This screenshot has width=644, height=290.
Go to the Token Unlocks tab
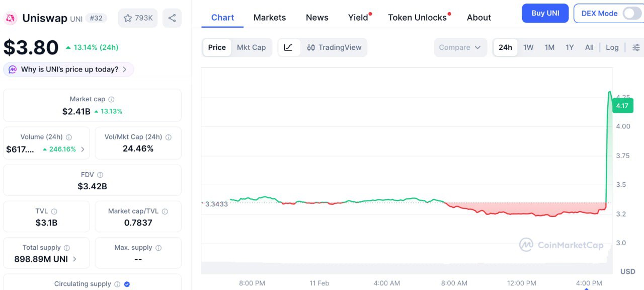[417, 18]
